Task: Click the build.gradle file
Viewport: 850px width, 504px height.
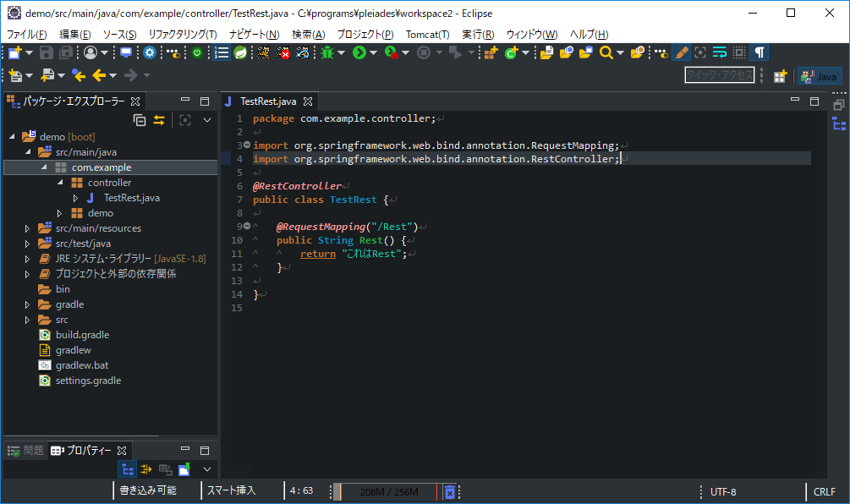Action: [82, 335]
